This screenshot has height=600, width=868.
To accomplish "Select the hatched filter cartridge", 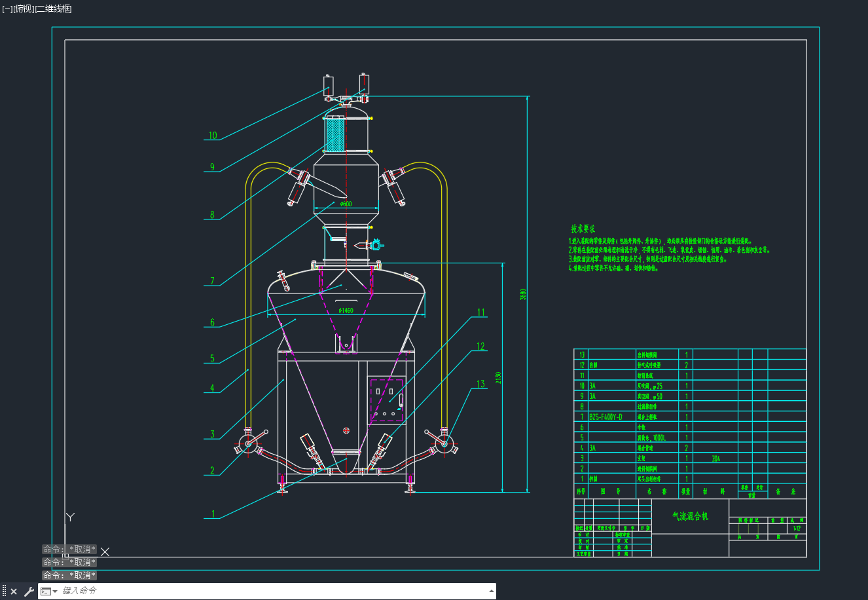I will pos(335,135).
